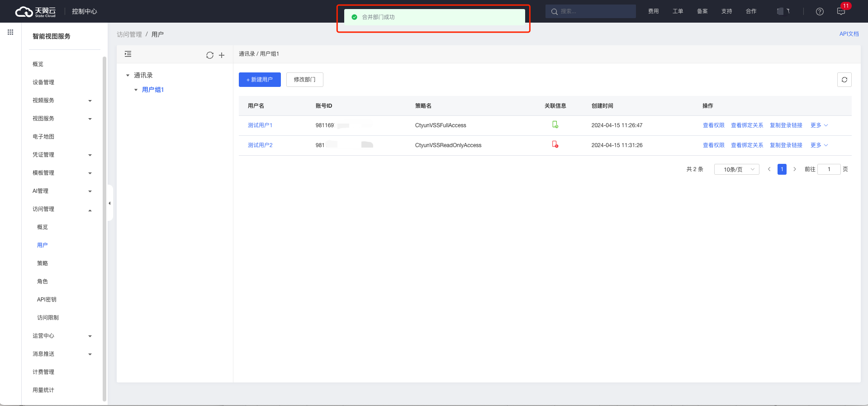The image size is (868, 406).
Task: Refresh the user table
Action: (844, 80)
